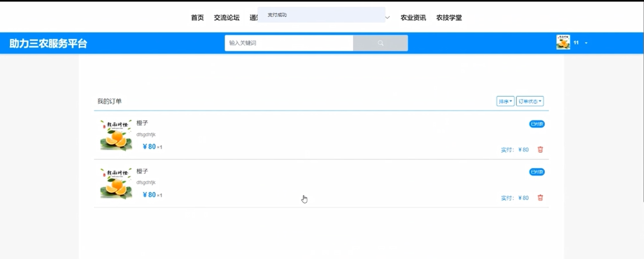Click the 我的订单 heading
This screenshot has width=644, height=259.
click(x=109, y=101)
